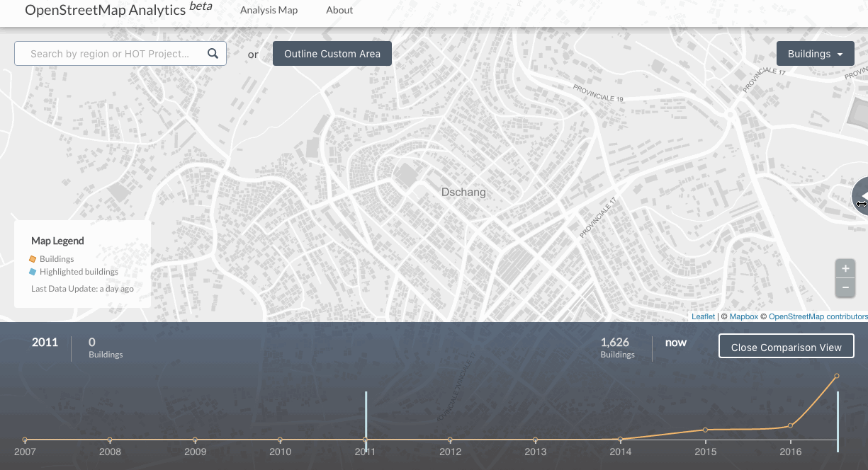
Task: Click the search magnifier icon
Action: point(213,53)
